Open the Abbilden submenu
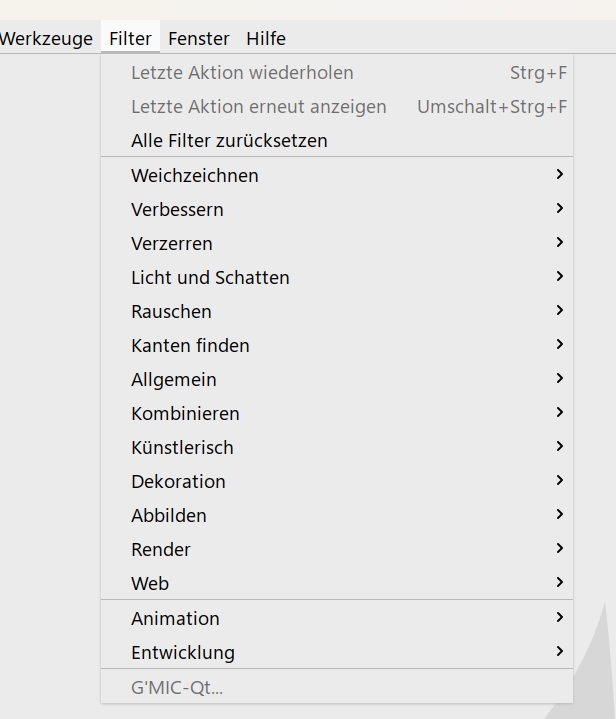Viewport: 616px width, 719px height. click(x=169, y=515)
